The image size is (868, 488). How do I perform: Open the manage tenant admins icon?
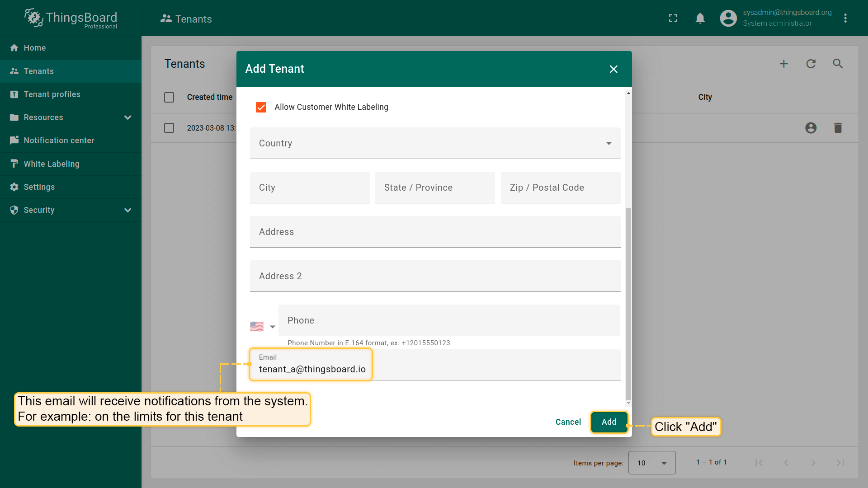pyautogui.click(x=811, y=128)
